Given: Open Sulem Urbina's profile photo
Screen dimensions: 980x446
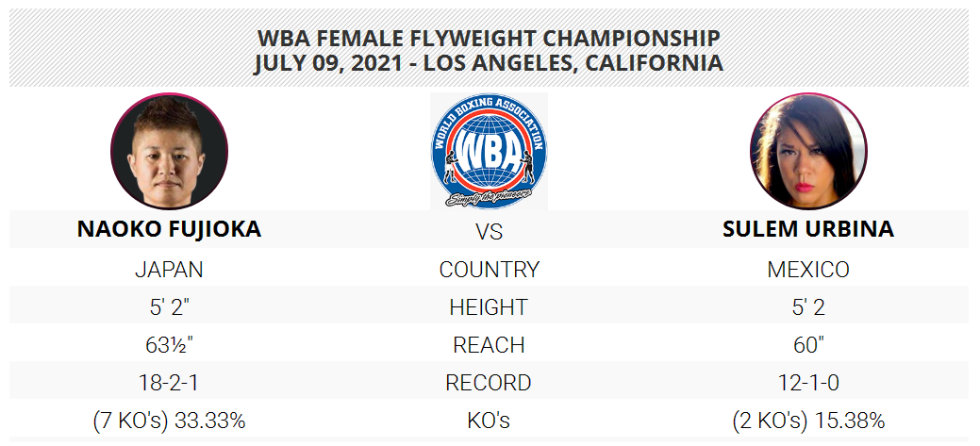Looking at the screenshot, I should coord(808,151).
